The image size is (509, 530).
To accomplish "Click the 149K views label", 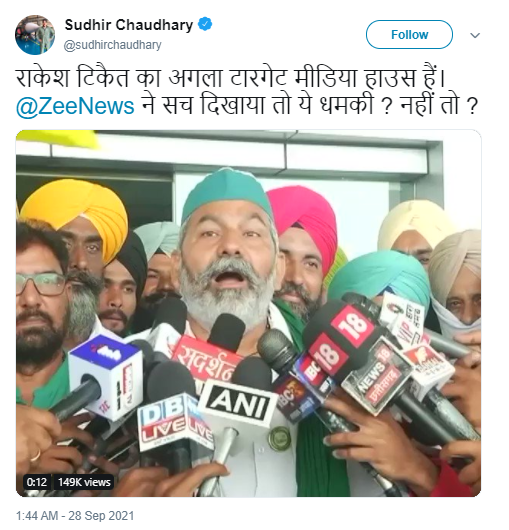I will click(x=84, y=482).
